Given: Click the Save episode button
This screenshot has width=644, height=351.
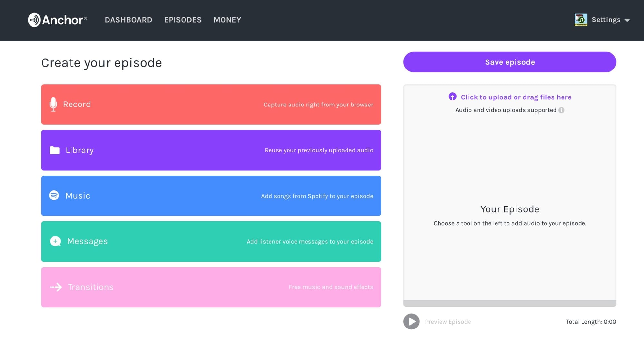Looking at the screenshot, I should (509, 62).
